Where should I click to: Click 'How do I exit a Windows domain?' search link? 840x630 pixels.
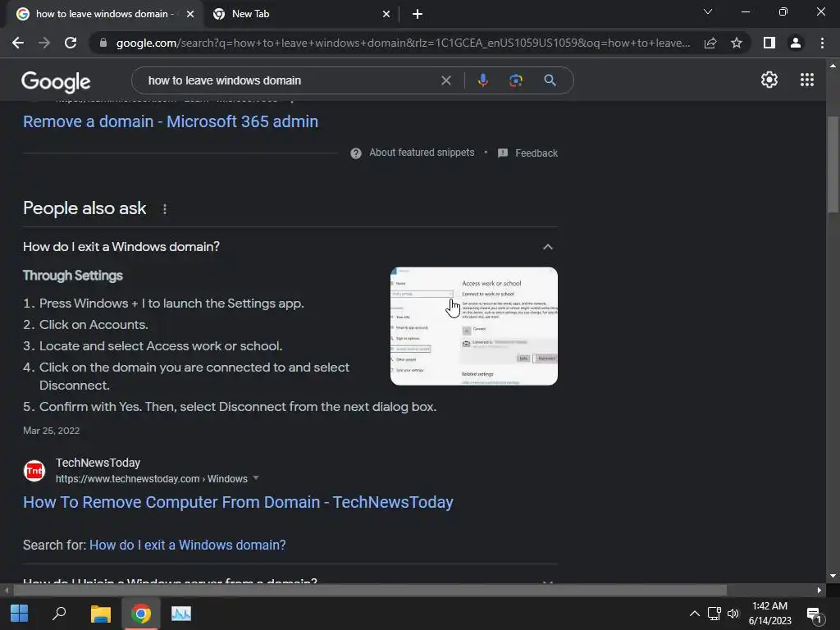pyautogui.click(x=188, y=545)
